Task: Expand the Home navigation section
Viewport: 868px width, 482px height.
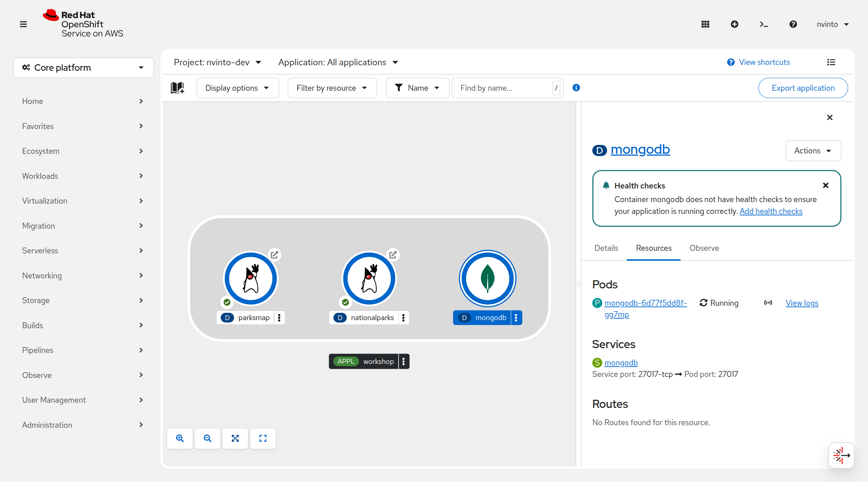Action: click(83, 101)
